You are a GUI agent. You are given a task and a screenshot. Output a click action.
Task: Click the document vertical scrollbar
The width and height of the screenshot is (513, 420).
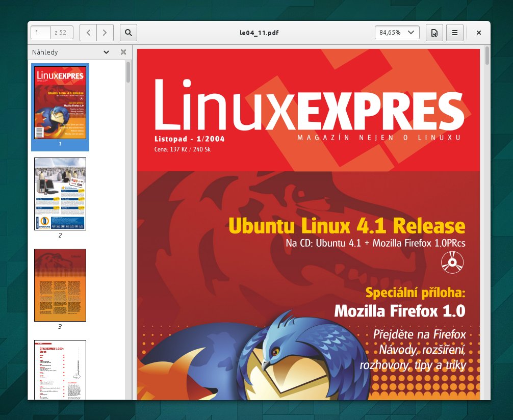pyautogui.click(x=487, y=56)
